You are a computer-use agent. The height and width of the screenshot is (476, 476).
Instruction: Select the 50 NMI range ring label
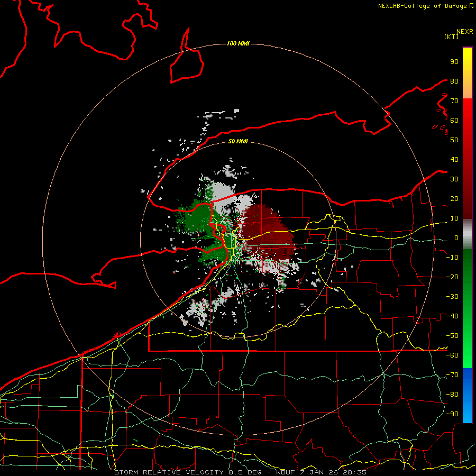pyautogui.click(x=238, y=141)
